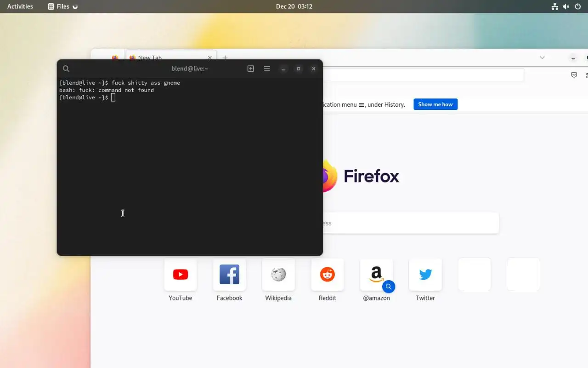Click the YouTube label text
The width and height of the screenshot is (588, 368).
tap(181, 298)
